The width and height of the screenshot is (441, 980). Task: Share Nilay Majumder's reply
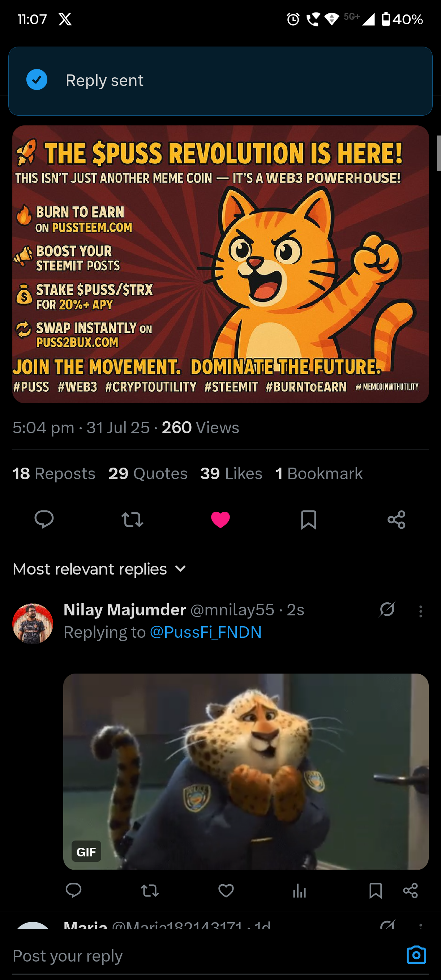pos(410,891)
